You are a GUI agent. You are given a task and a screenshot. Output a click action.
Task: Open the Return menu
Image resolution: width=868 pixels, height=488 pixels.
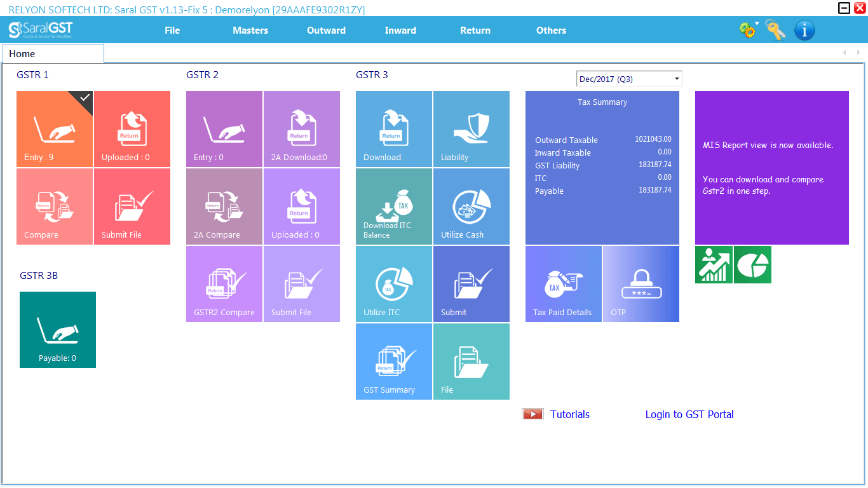tap(475, 30)
